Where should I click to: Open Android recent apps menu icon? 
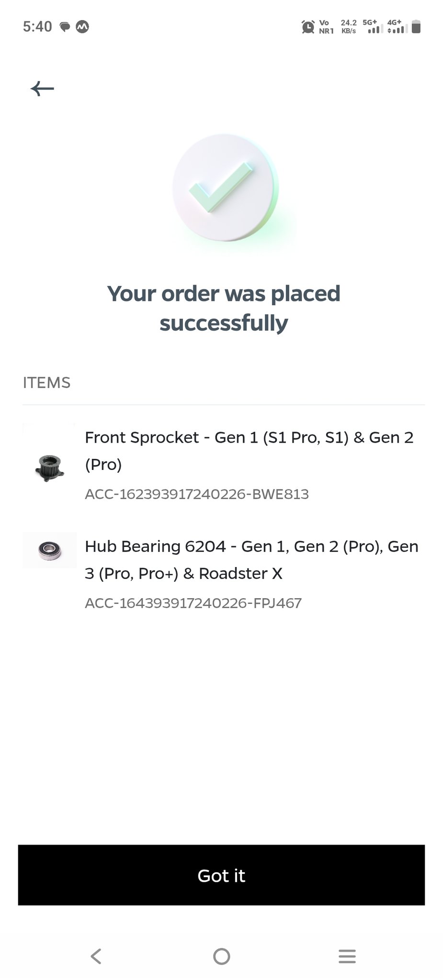point(347,956)
